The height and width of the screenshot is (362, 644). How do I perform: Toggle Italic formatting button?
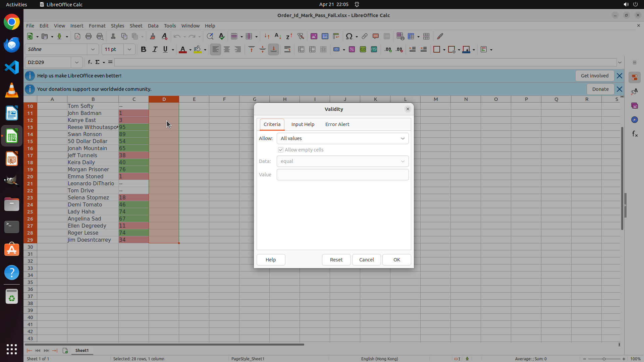pos(155,50)
